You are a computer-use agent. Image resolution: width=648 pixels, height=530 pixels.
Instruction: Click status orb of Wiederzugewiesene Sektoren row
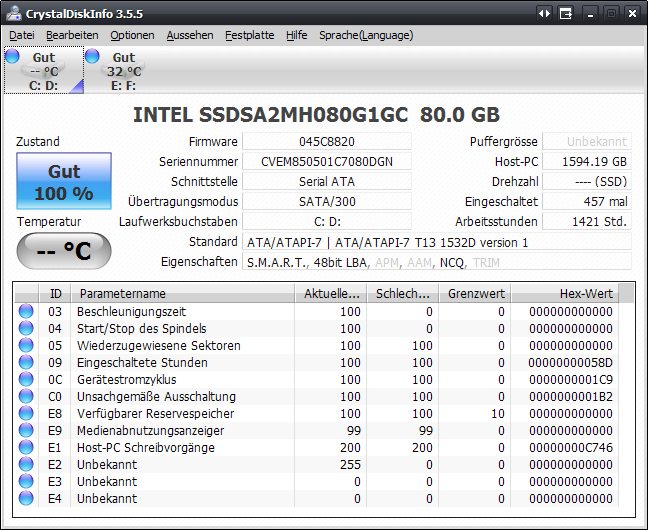coord(26,345)
